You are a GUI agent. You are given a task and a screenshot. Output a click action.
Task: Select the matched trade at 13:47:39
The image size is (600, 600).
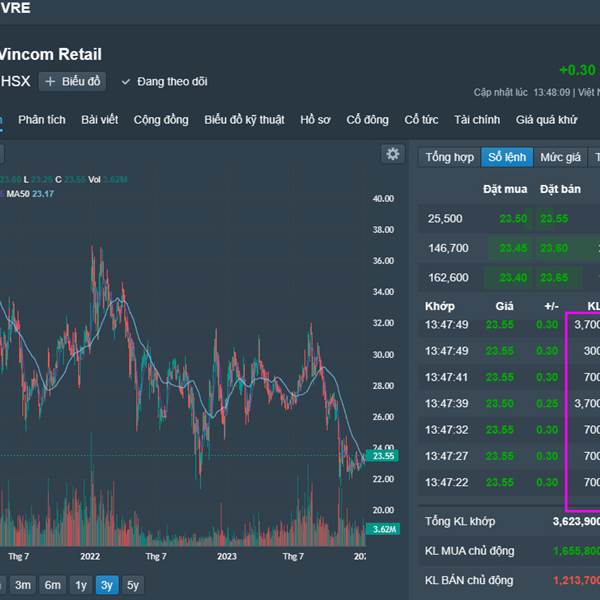pyautogui.click(x=509, y=403)
